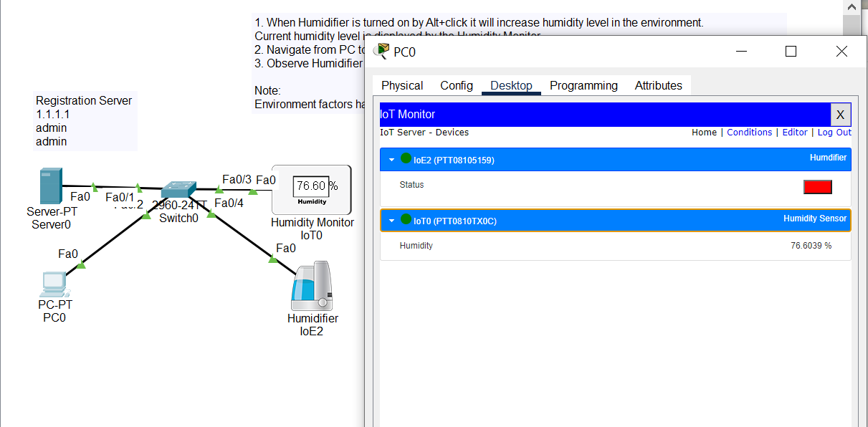This screenshot has width=868, height=427.
Task: Click the green status dot for IoE2
Action: click(x=406, y=159)
